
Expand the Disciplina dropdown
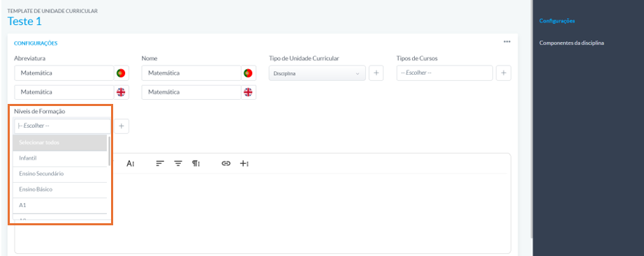[317, 73]
